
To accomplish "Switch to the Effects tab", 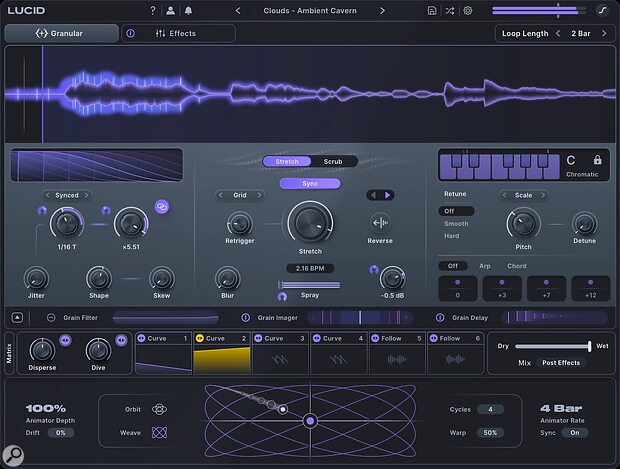I will [x=178, y=34].
